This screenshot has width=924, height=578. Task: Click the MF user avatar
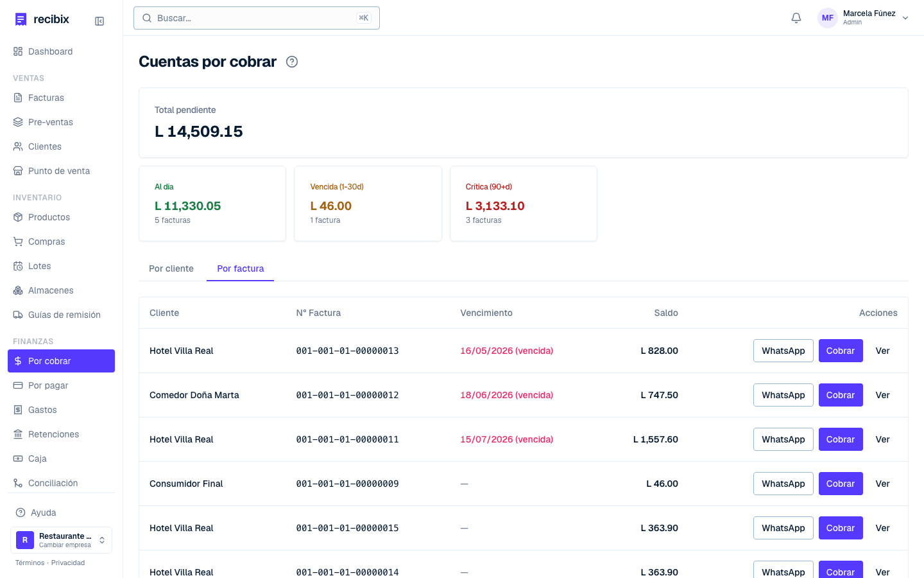(828, 18)
